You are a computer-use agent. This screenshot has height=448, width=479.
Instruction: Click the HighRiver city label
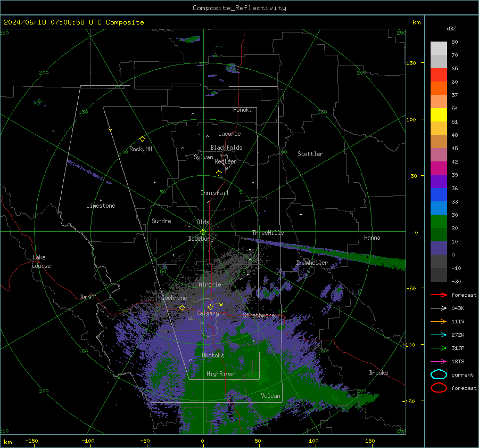(x=221, y=374)
